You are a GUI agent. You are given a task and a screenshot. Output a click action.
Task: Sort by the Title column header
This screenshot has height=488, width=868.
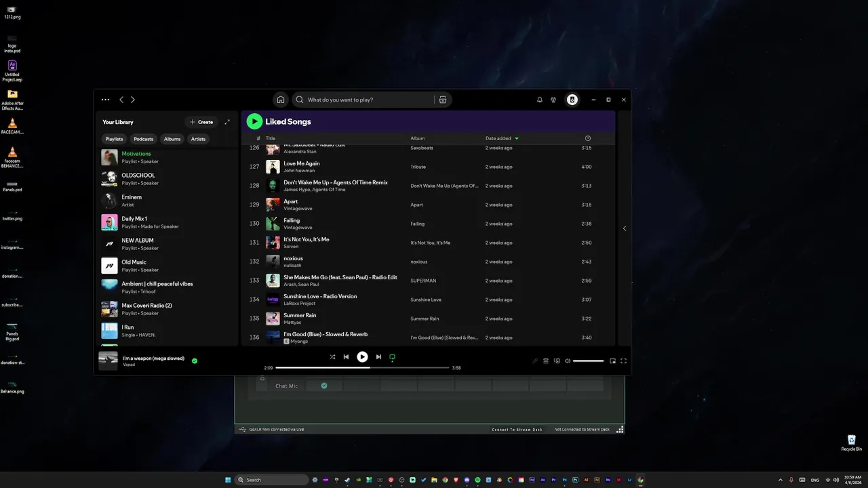[271, 138]
